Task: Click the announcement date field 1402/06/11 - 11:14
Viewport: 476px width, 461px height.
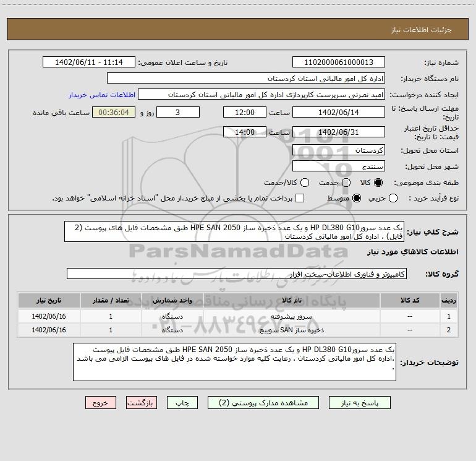Action: pyautogui.click(x=89, y=62)
